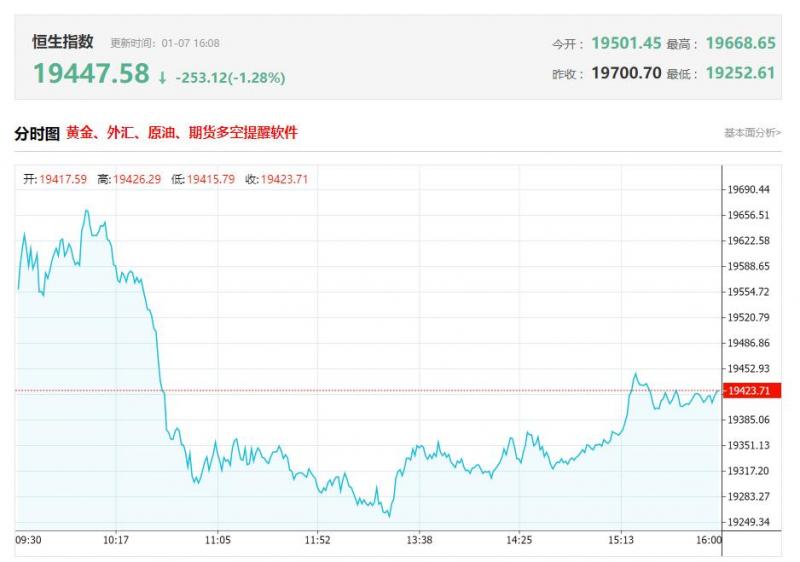The width and height of the screenshot is (800, 562).
Task: Click the 19447.58 index price
Action: click(91, 74)
